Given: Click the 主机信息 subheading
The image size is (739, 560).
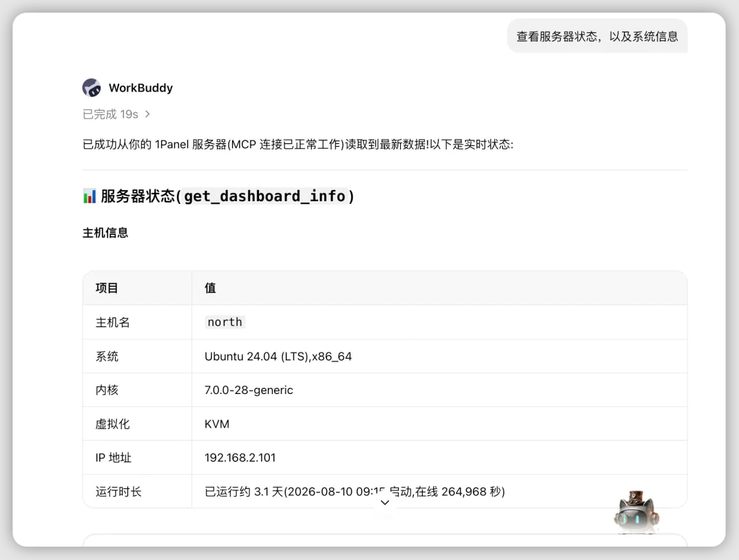Looking at the screenshot, I should pos(105,233).
